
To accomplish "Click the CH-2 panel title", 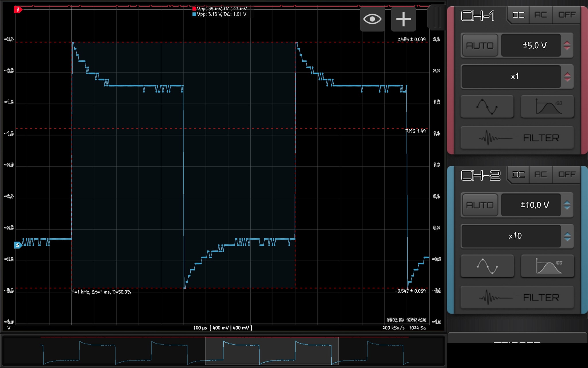I will point(481,175).
